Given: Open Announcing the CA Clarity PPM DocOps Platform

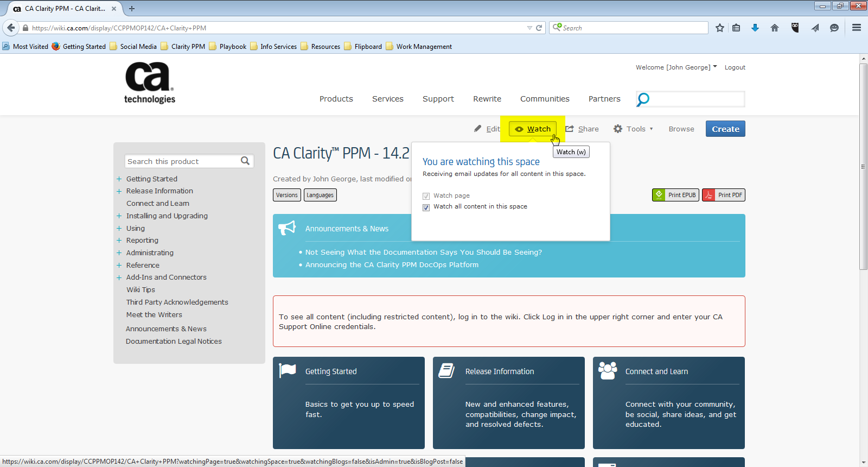Looking at the screenshot, I should click(392, 265).
